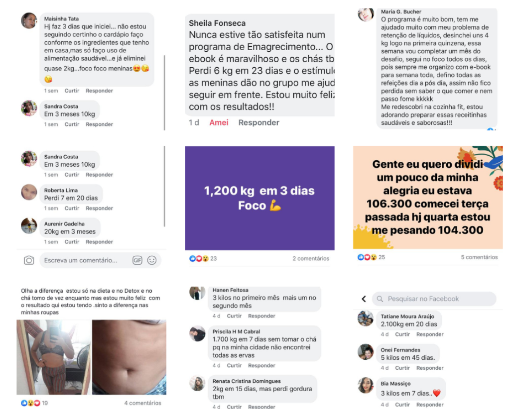View reactions on the purple 1,200 kg post
The height and width of the screenshot is (420, 510).
pyautogui.click(x=203, y=258)
